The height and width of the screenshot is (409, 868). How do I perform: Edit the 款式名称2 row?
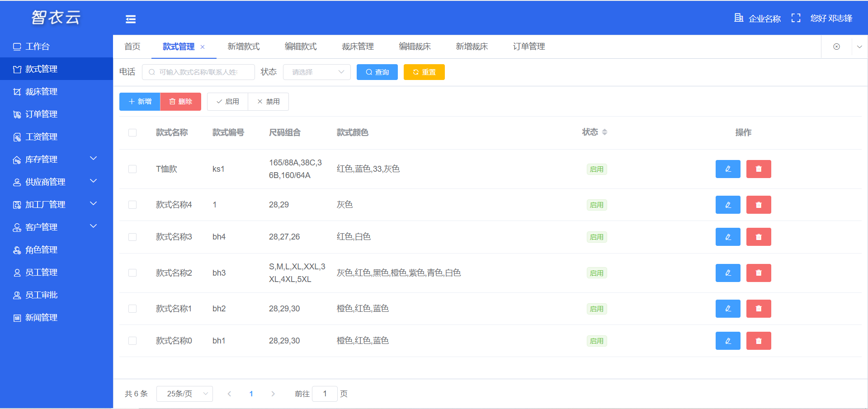728,273
